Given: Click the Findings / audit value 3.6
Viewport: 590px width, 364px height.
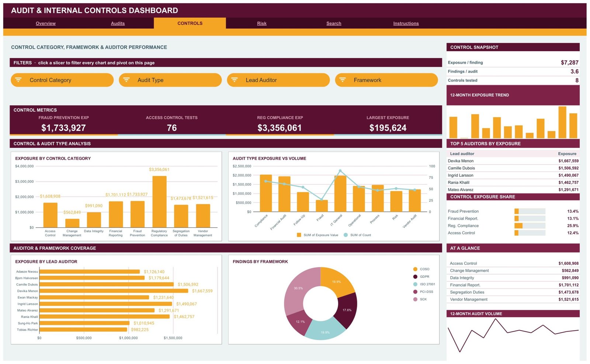Looking at the screenshot, I should (x=575, y=71).
